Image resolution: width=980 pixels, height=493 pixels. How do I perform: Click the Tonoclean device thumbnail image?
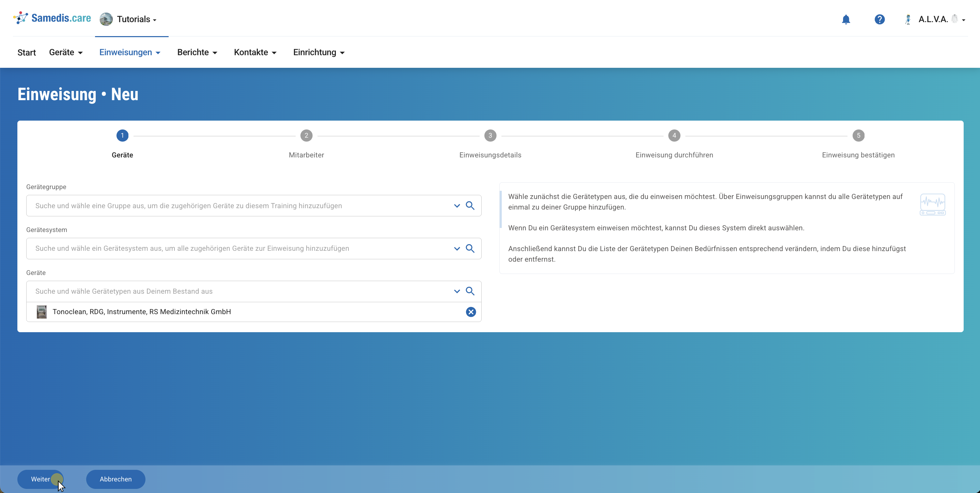tap(42, 312)
